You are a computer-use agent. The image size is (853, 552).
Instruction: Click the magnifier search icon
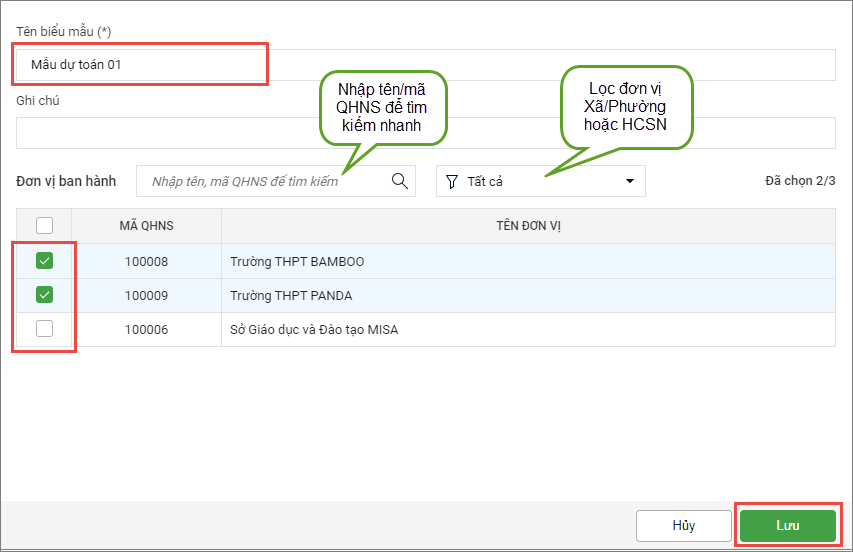click(400, 181)
